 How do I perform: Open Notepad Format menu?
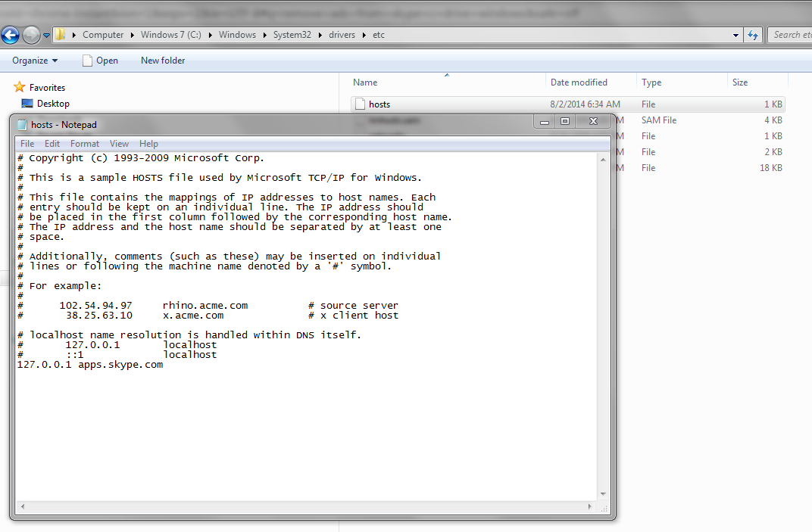point(84,143)
